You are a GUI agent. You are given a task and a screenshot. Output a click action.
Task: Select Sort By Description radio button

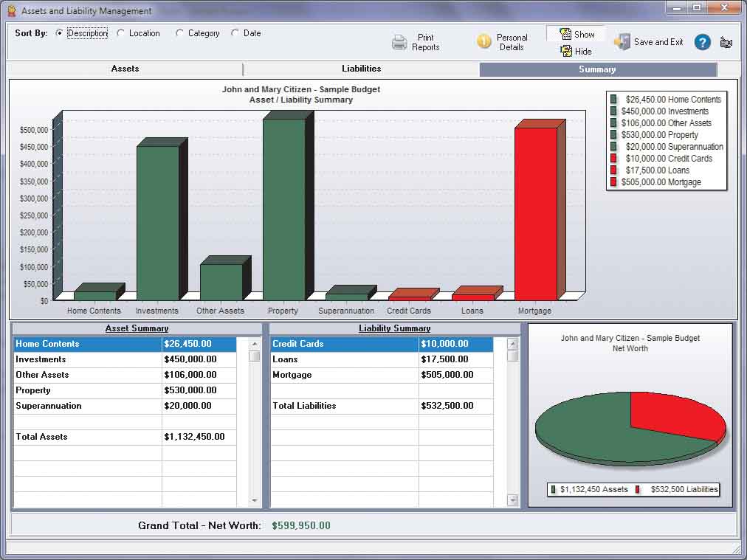tap(59, 33)
